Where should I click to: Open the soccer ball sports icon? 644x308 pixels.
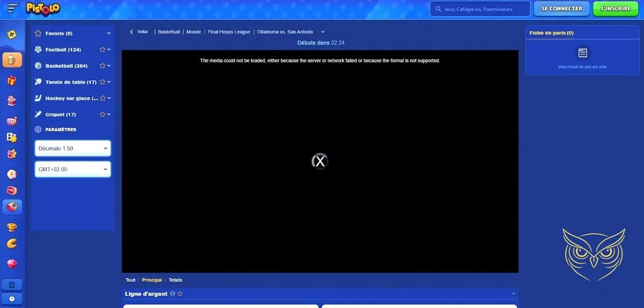tap(12, 174)
